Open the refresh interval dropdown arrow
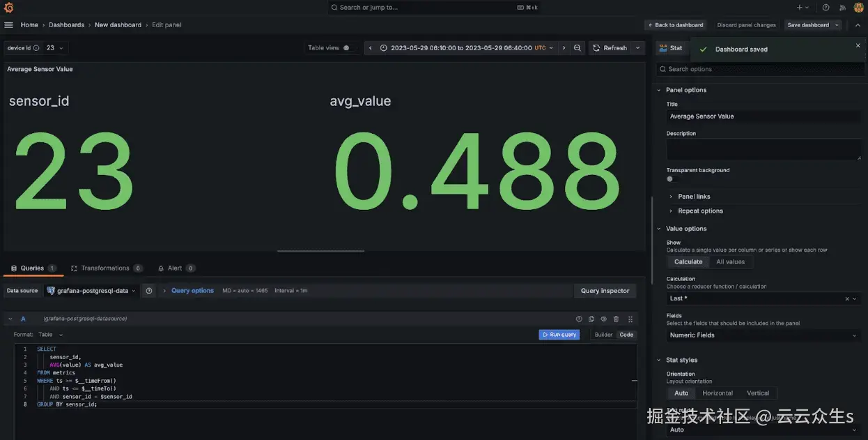This screenshot has height=440, width=868. tap(638, 48)
